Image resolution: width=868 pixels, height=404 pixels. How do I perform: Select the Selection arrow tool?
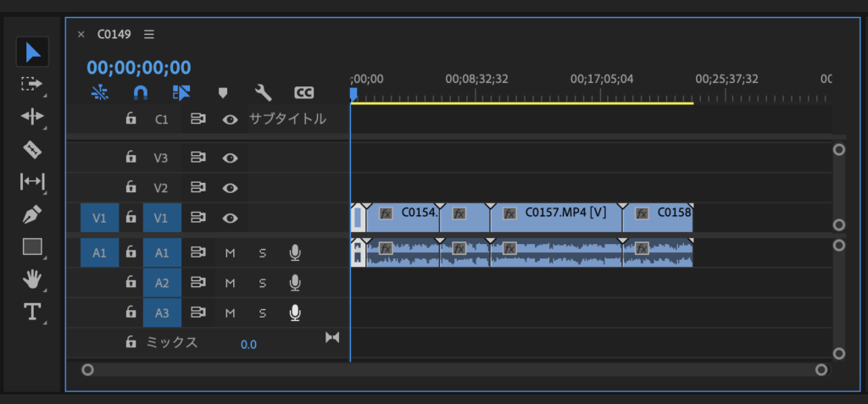tap(32, 53)
